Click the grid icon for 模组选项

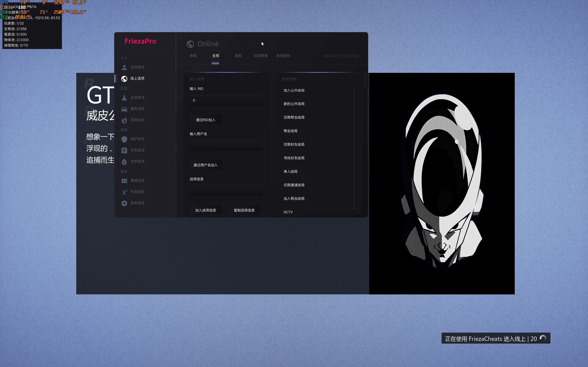pyautogui.click(x=124, y=181)
